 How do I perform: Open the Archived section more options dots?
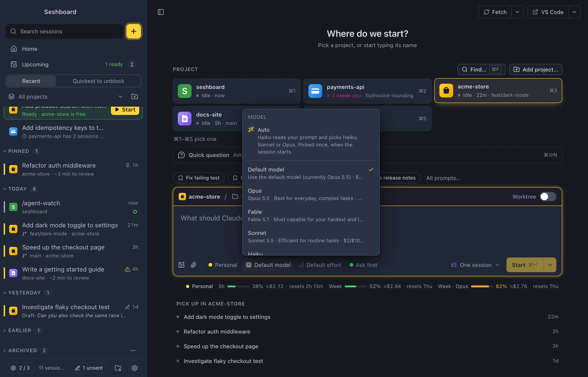[133, 350]
